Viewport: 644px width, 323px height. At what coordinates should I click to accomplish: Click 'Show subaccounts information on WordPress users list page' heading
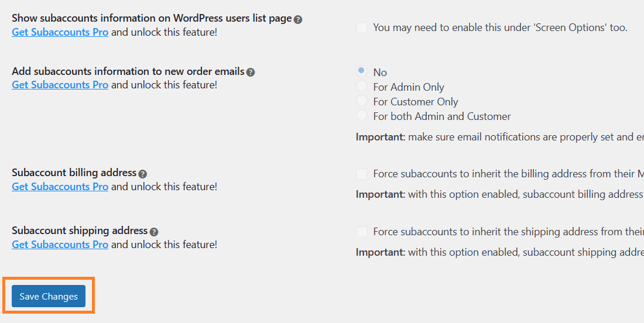pos(152,19)
